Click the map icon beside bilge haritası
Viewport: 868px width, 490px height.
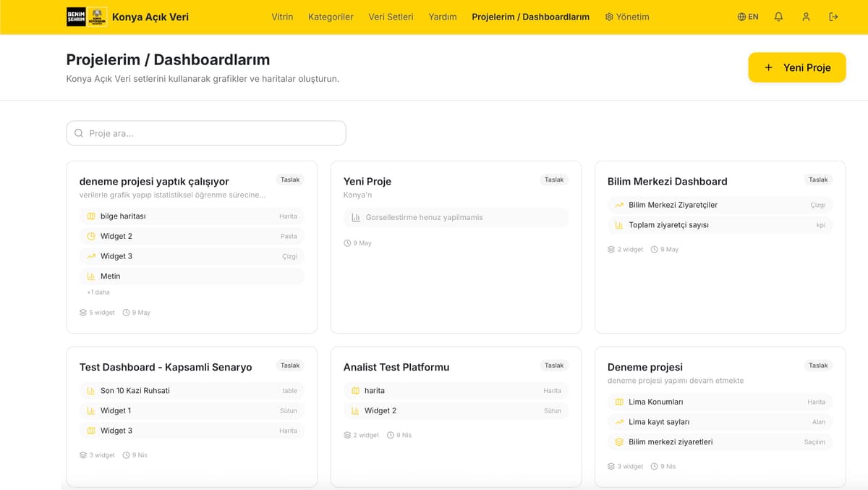[x=91, y=216]
